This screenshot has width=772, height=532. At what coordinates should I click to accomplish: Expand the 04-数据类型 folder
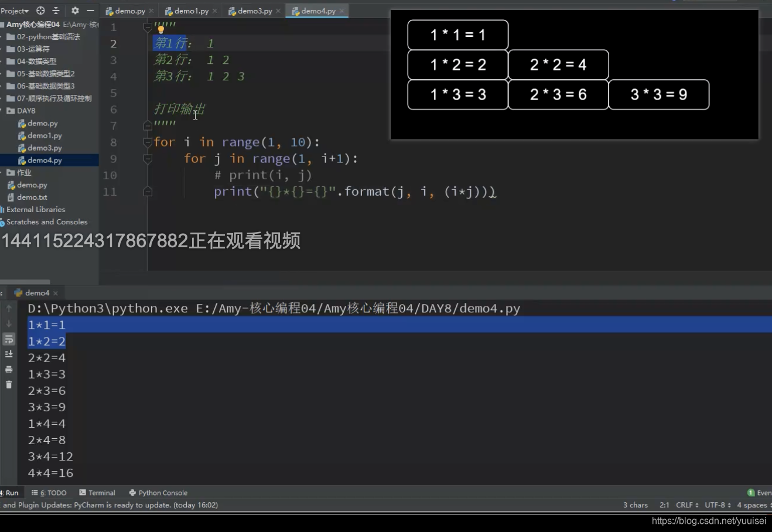32,62
